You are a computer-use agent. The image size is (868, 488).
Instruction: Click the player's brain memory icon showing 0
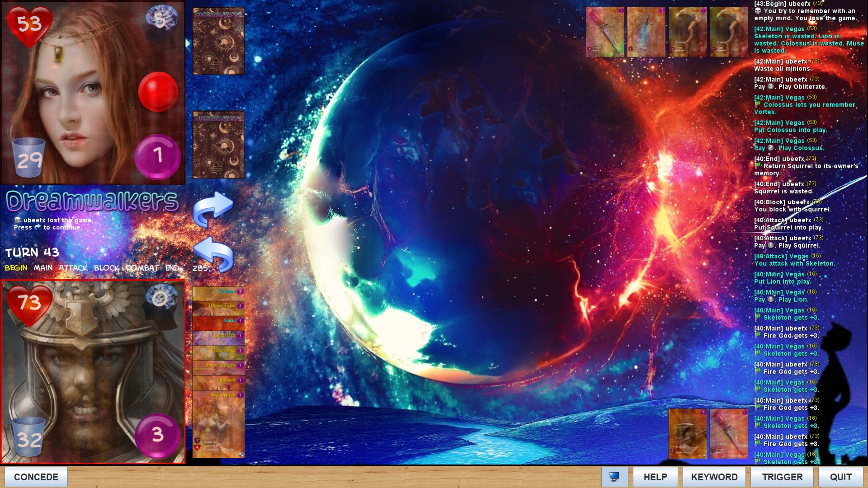(x=161, y=298)
